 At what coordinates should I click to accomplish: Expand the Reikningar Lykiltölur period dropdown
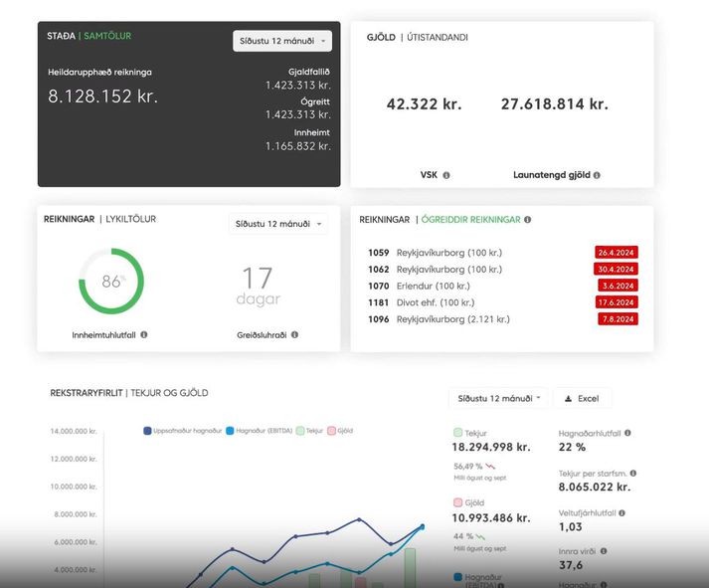point(277,224)
